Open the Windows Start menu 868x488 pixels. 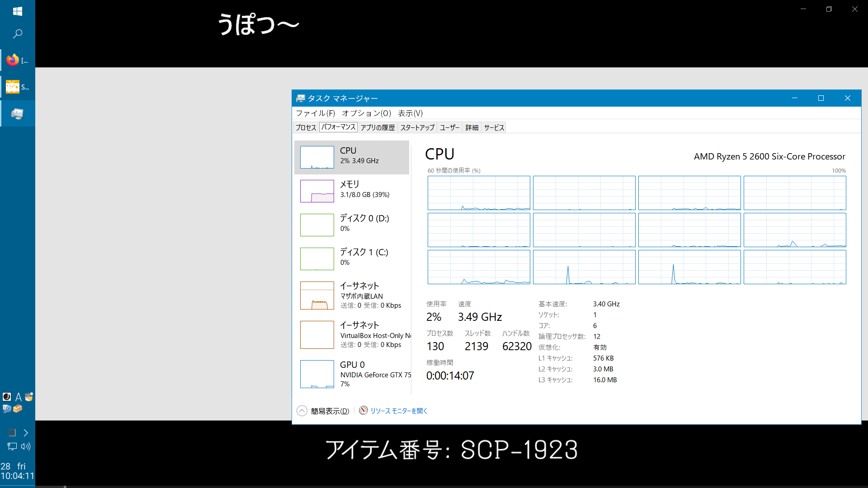[17, 11]
